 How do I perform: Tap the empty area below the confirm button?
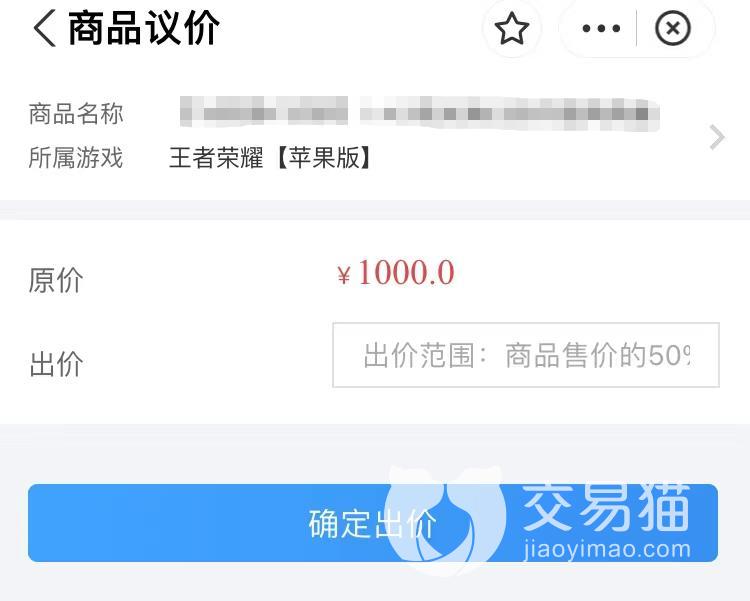point(375,582)
